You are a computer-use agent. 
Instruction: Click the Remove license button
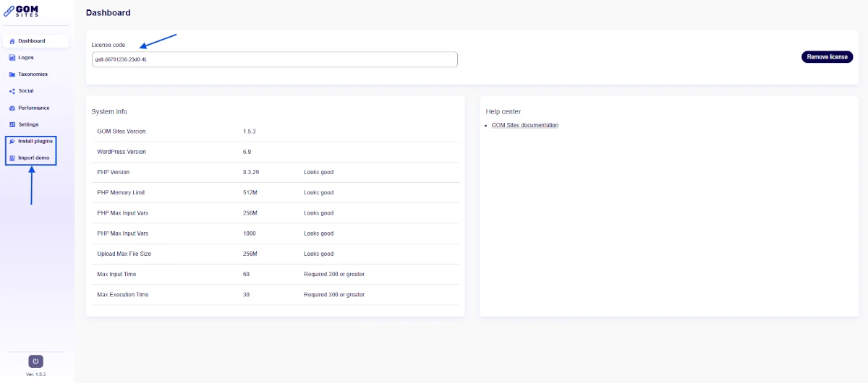(x=827, y=57)
